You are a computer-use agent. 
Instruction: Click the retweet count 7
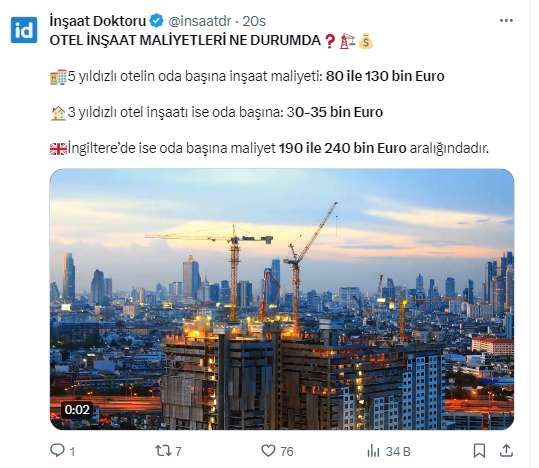pos(178,451)
